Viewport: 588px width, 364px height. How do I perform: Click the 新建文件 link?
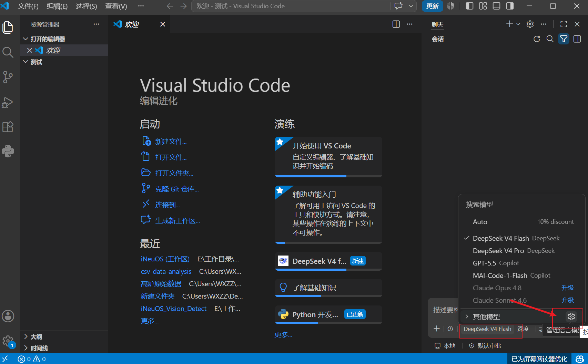(x=171, y=142)
